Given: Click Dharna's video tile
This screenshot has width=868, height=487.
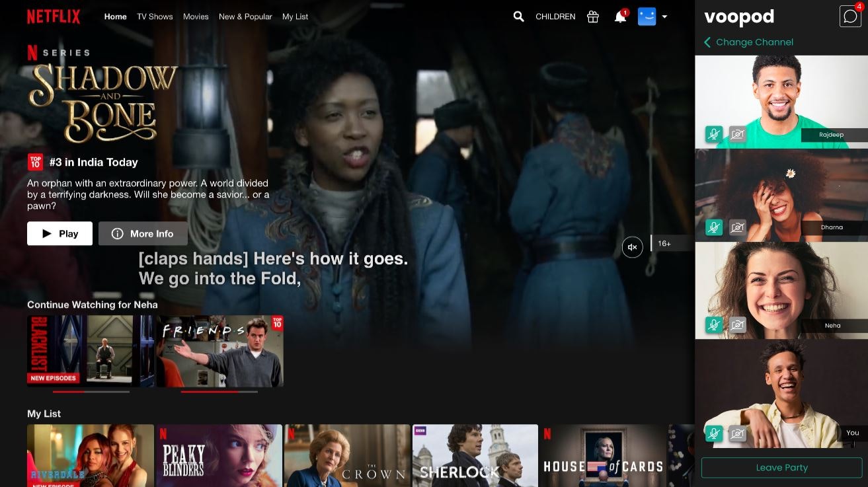Looking at the screenshot, I should [x=781, y=195].
